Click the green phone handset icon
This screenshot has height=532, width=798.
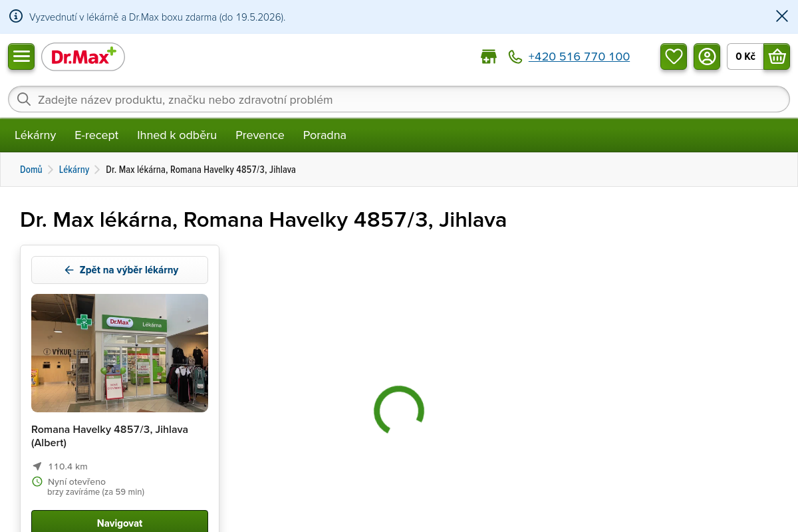click(x=515, y=57)
